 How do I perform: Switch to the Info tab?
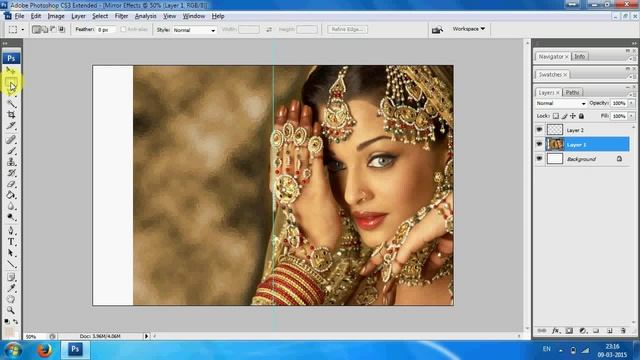tap(580, 56)
